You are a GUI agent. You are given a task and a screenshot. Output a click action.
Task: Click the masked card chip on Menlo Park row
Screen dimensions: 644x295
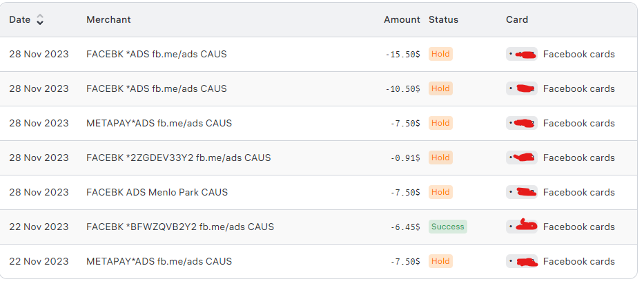point(522,192)
